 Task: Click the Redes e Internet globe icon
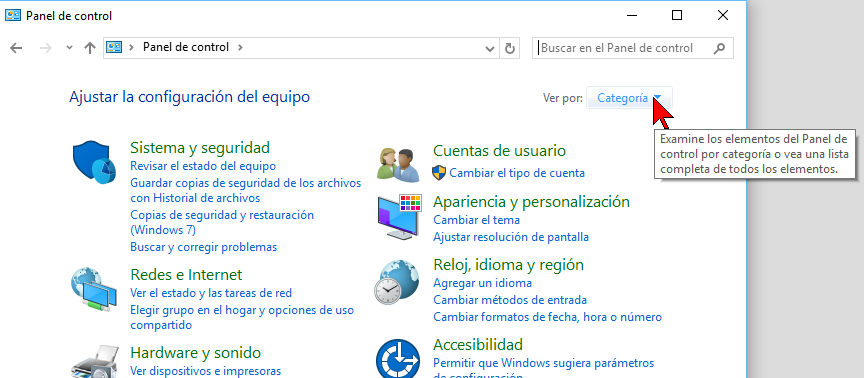point(94,289)
